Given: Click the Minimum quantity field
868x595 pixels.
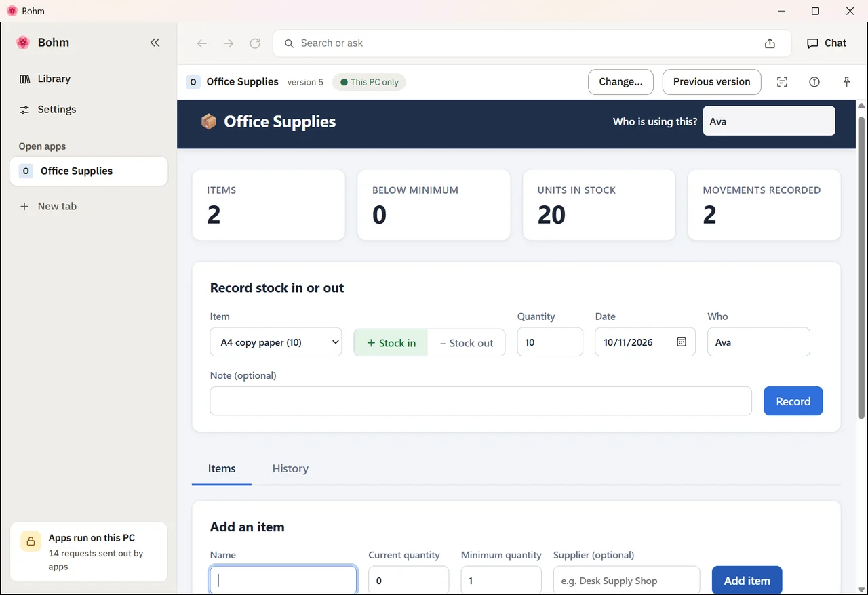Looking at the screenshot, I should 501,581.
